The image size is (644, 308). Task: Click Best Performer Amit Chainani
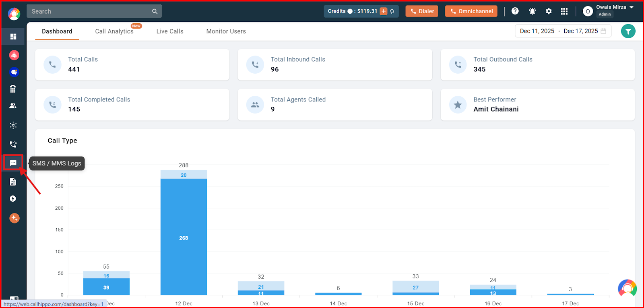[538, 105]
